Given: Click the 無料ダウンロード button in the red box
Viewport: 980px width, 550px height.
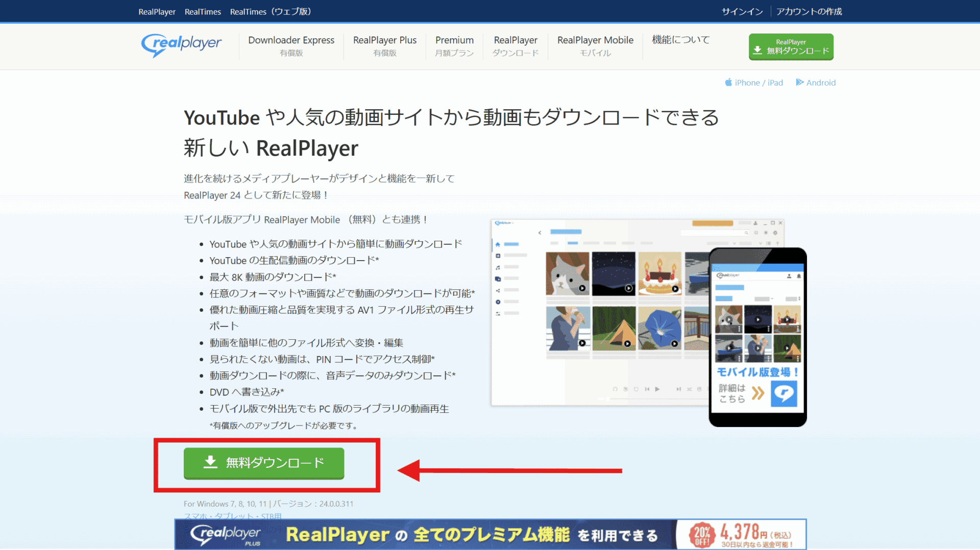Looking at the screenshot, I should [263, 463].
